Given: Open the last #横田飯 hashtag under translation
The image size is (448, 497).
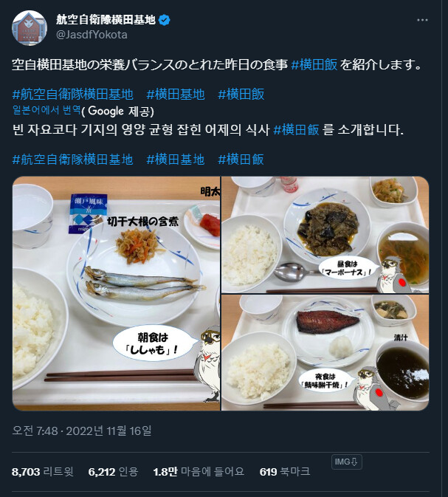Looking at the screenshot, I should [241, 160].
